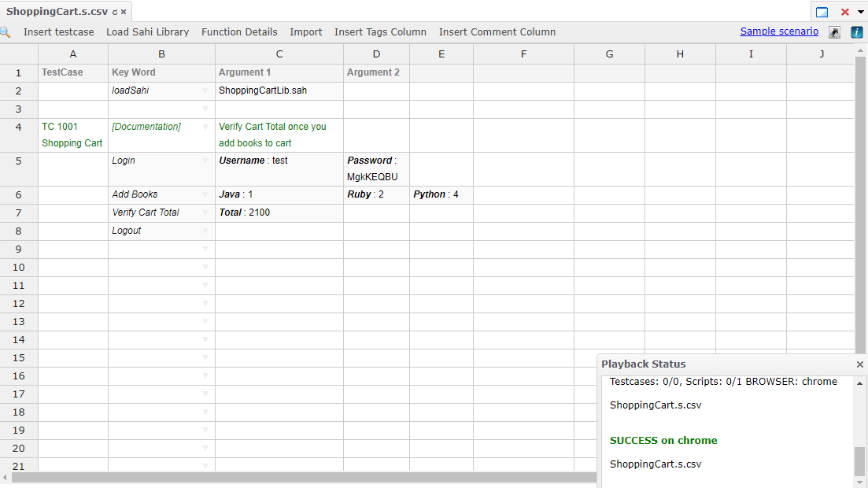
Task: Close the Playback Status panel
Action: pyautogui.click(x=859, y=364)
